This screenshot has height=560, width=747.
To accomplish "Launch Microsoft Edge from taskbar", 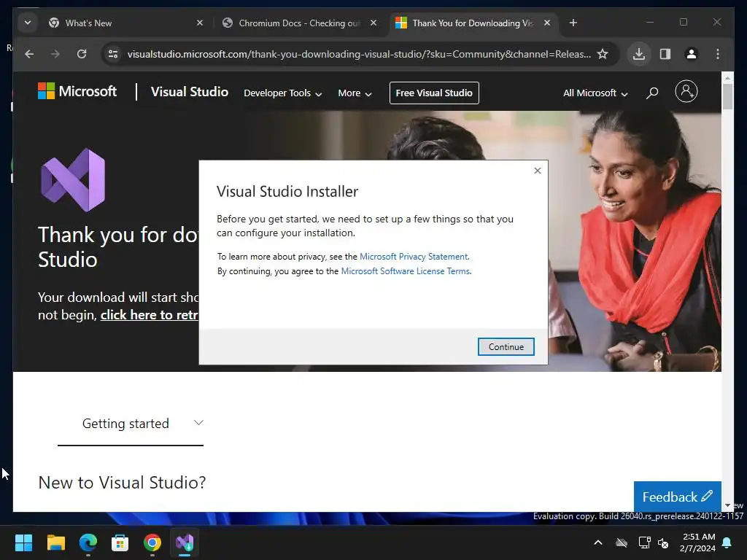I will (88, 542).
